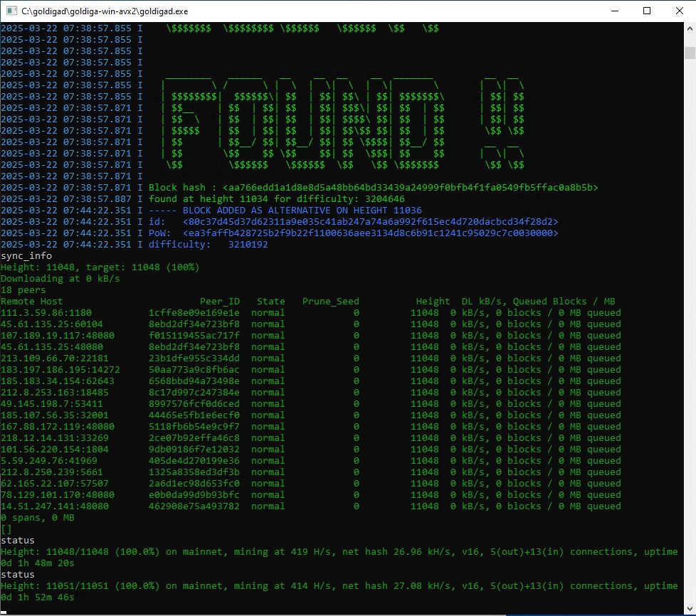Click peer address 101.56.220.154:1804
The width and height of the screenshot is (696, 616).
pos(55,450)
